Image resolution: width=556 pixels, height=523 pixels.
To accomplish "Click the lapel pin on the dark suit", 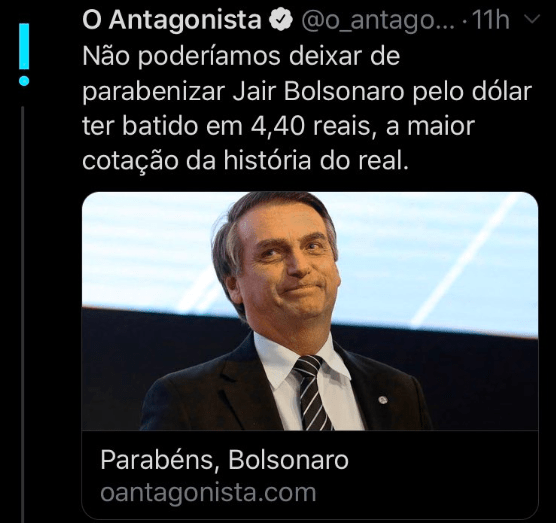I will pos(382,400).
